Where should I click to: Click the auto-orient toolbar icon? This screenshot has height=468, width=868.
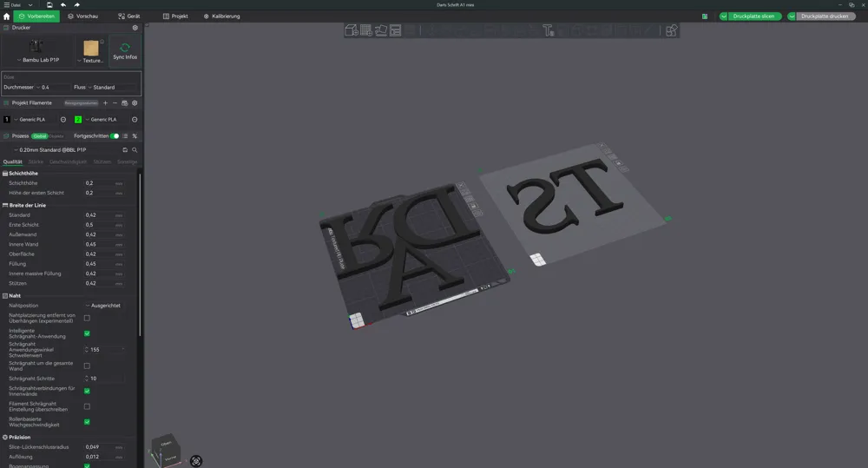click(381, 30)
